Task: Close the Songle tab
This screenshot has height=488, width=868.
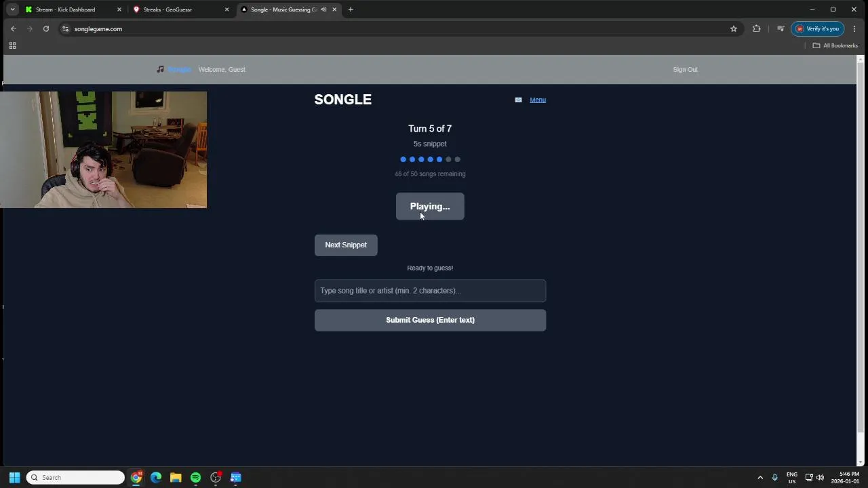Action: click(x=334, y=9)
